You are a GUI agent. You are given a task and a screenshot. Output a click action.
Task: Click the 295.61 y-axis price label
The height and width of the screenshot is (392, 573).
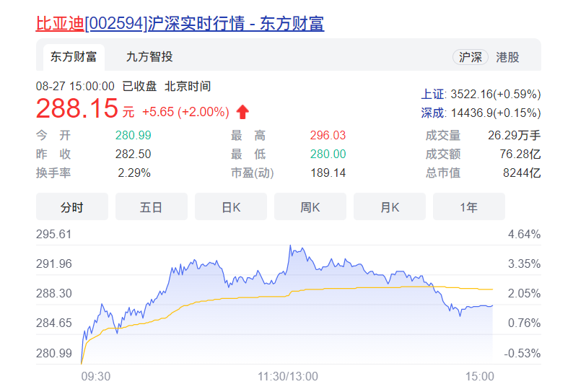click(53, 234)
